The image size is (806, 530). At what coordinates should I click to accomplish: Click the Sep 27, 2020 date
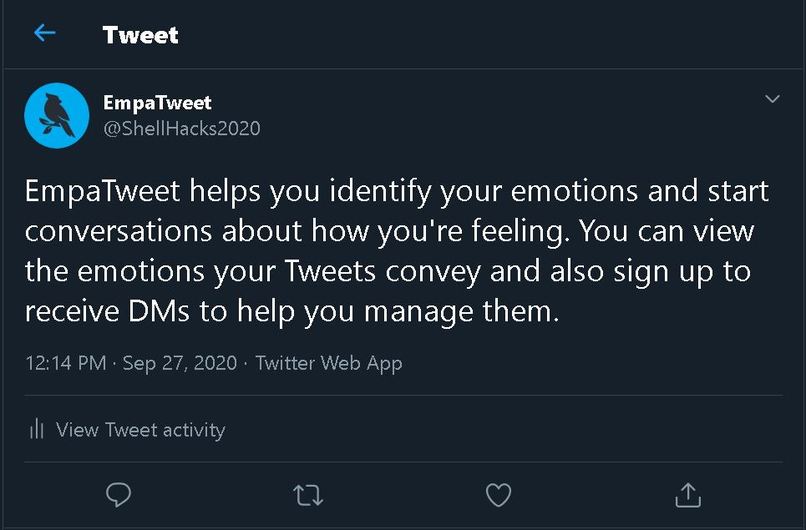(179, 363)
